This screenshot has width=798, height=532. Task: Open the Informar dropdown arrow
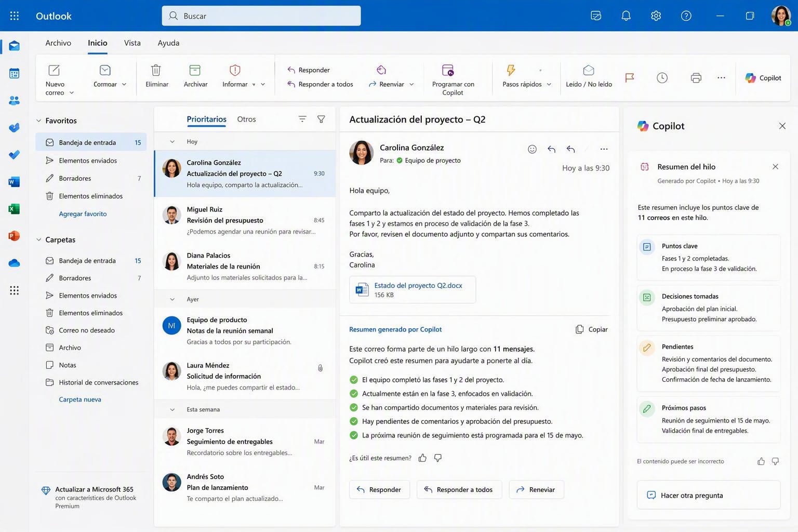[263, 84]
